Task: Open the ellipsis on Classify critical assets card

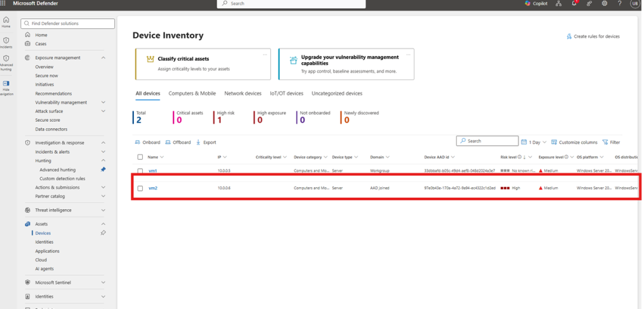Action: (265, 54)
